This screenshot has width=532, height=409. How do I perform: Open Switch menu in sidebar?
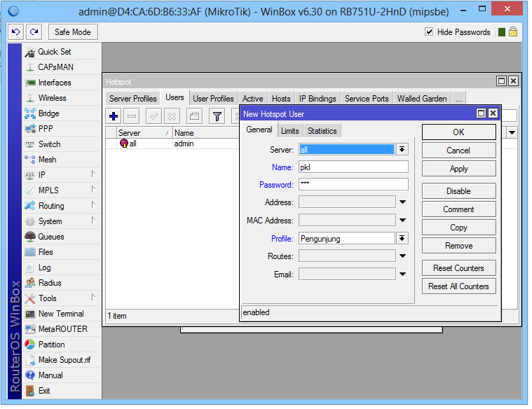62,144
